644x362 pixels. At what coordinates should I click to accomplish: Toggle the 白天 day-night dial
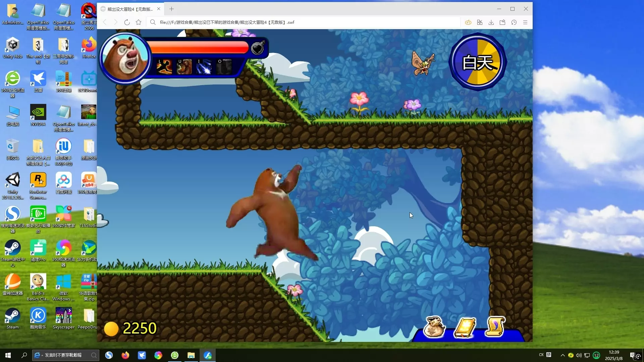coord(478,62)
